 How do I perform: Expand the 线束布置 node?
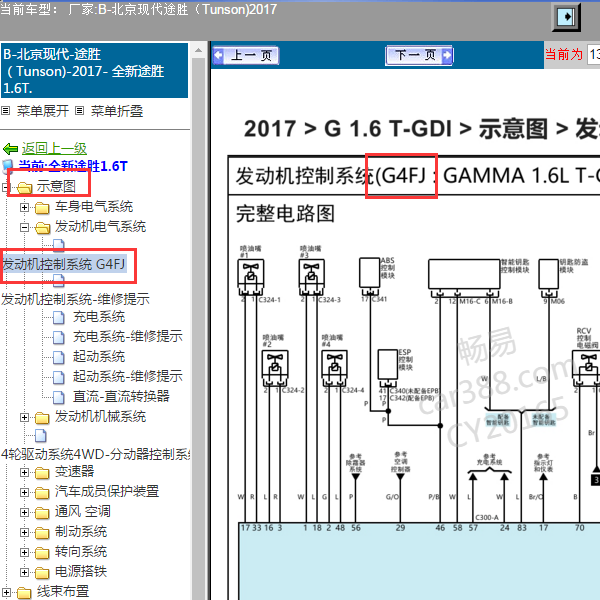(x=7, y=592)
